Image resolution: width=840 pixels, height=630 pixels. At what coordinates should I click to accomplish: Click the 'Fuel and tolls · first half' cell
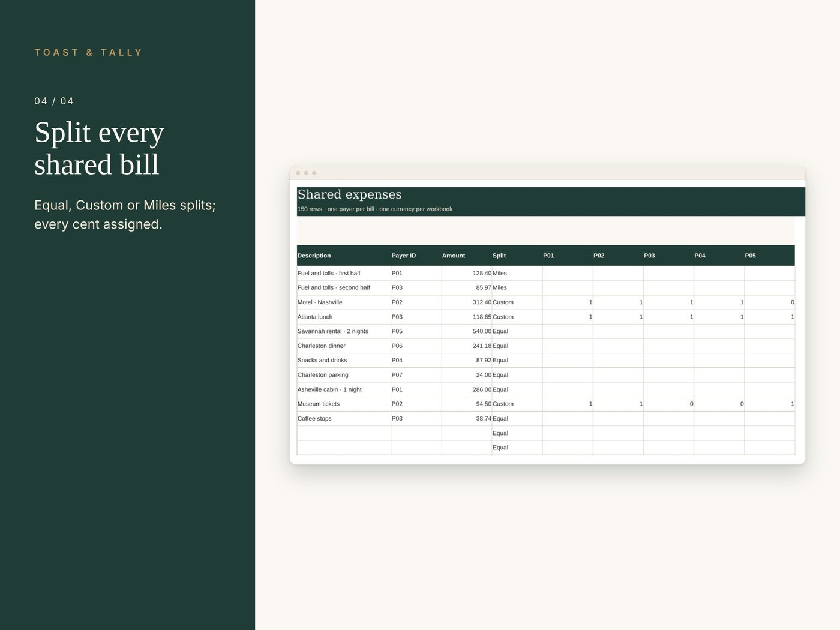(344, 274)
